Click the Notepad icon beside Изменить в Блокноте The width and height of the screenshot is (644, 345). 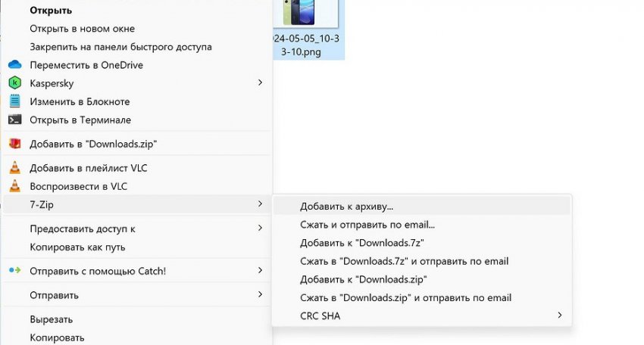14,101
